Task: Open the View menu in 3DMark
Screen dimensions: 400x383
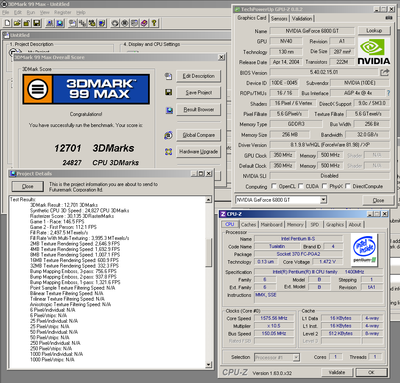Action: click(x=45, y=12)
